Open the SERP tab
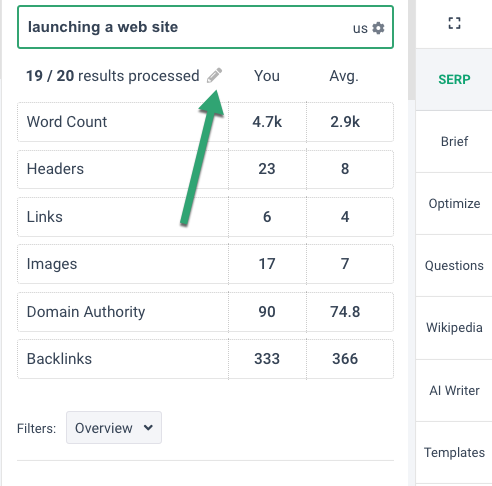This screenshot has height=486, width=492. coord(454,79)
